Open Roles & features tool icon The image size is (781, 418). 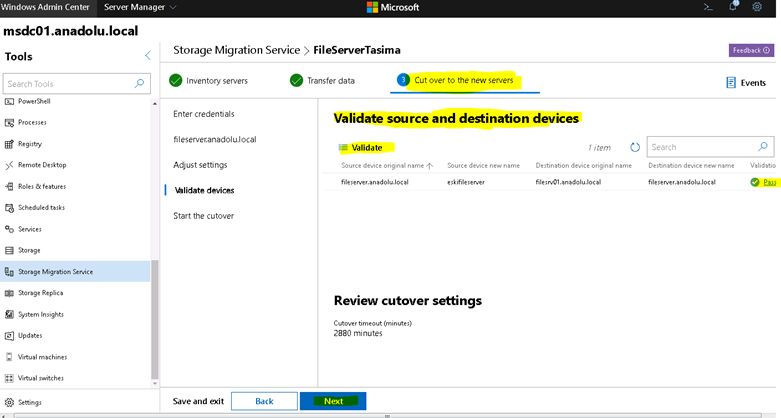(9, 186)
